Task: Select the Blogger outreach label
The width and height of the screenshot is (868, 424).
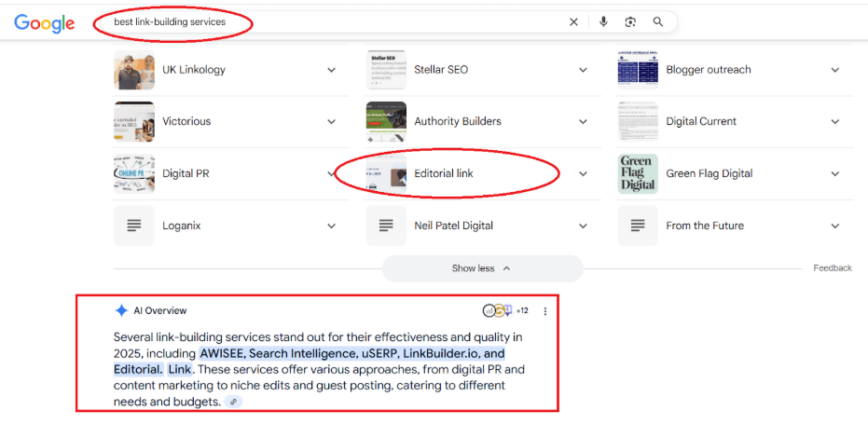Action: (709, 70)
